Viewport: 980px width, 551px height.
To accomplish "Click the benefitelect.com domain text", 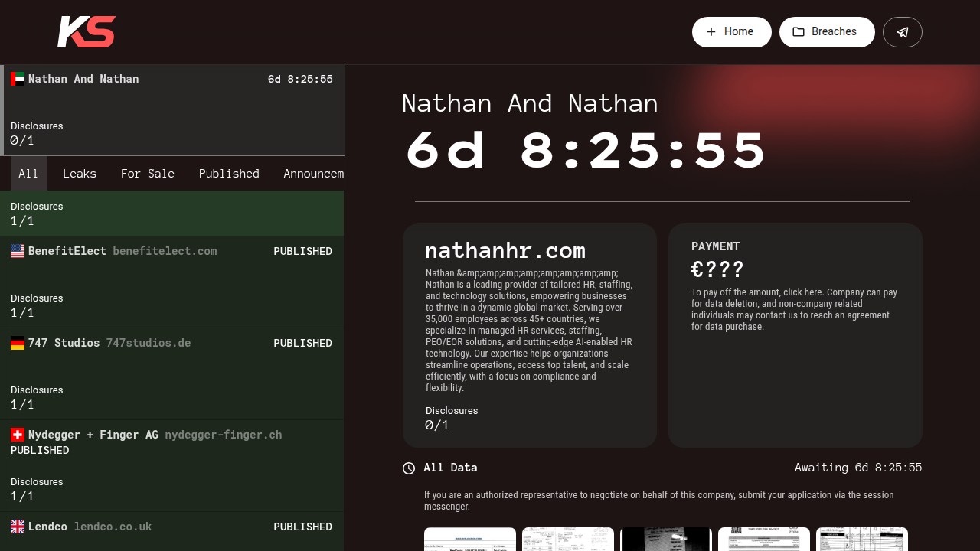I will [165, 251].
